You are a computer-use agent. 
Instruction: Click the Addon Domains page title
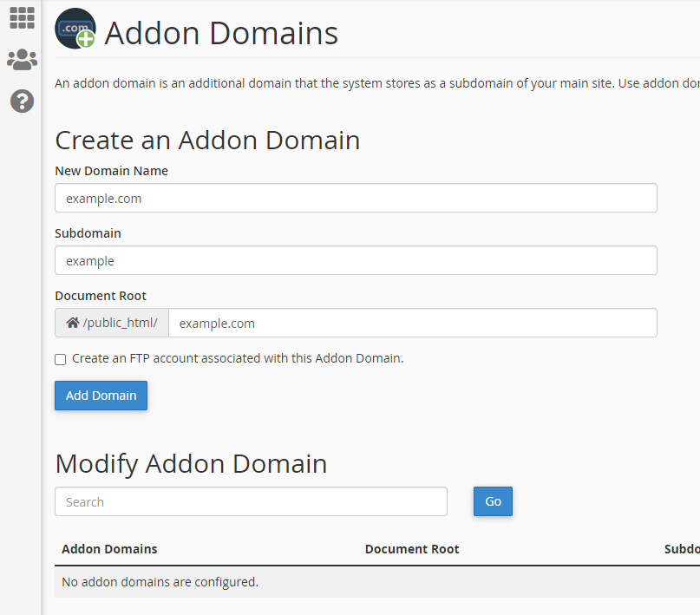(x=221, y=33)
